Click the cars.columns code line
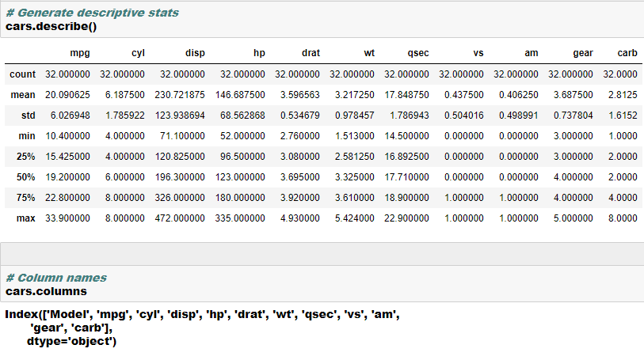The width and height of the screenshot is (644, 360). click(47, 291)
